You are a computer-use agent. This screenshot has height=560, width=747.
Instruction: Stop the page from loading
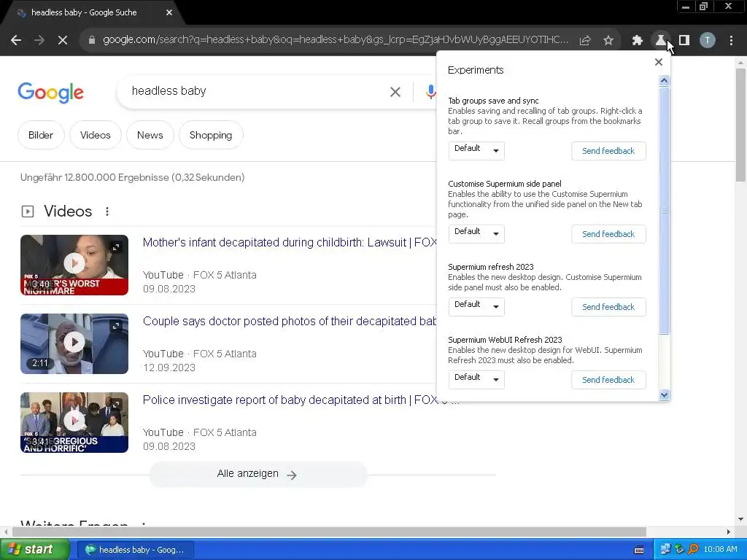[x=63, y=41]
